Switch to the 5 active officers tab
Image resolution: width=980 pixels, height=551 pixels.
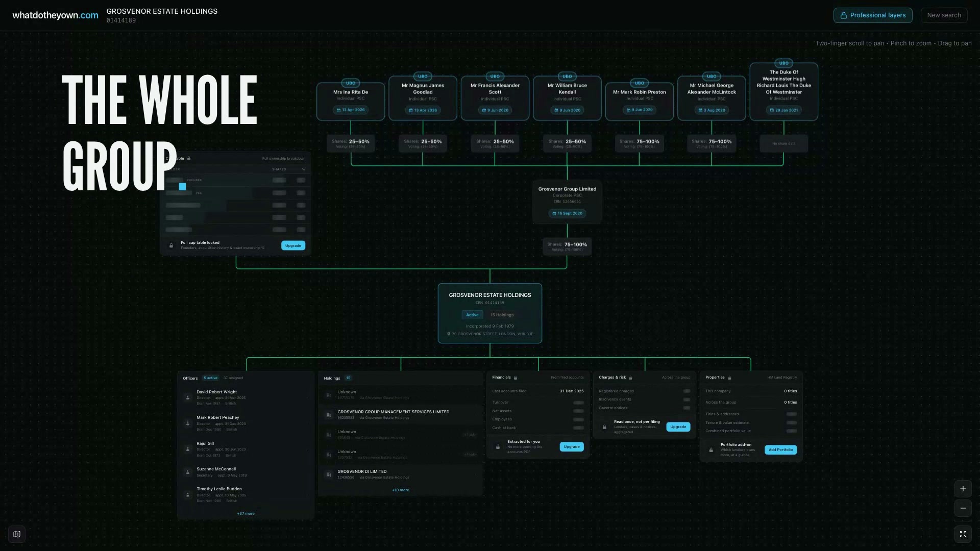[210, 378]
